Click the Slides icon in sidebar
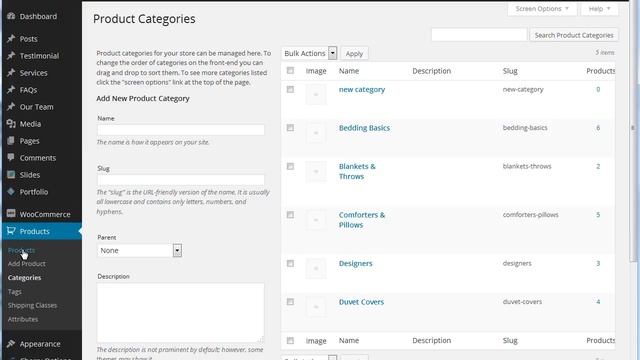This screenshot has height=360, width=640. (11, 175)
